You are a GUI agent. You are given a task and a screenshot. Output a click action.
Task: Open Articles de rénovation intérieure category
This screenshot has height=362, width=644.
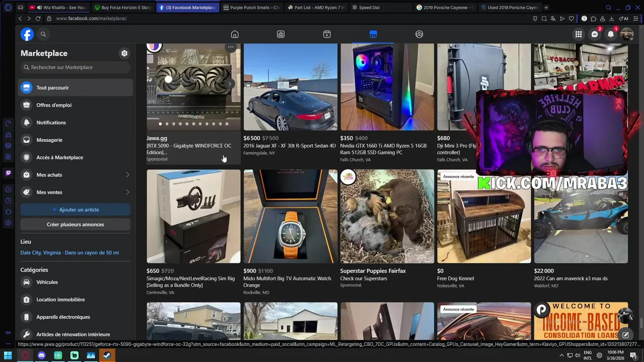coord(75,334)
